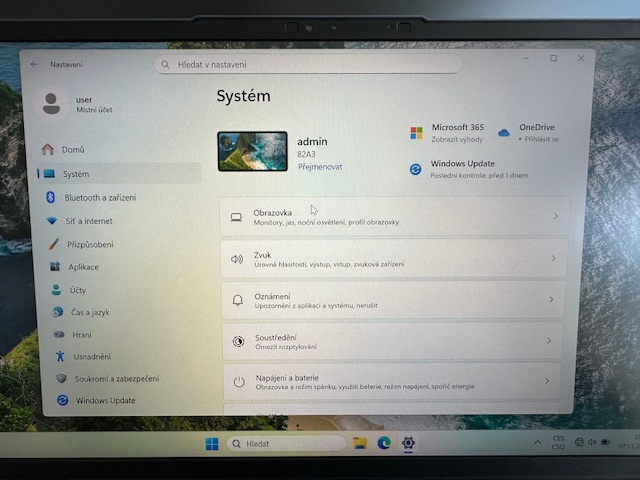Click the Windows Update sidebar icon
This screenshot has height=480, width=640.
[62, 400]
